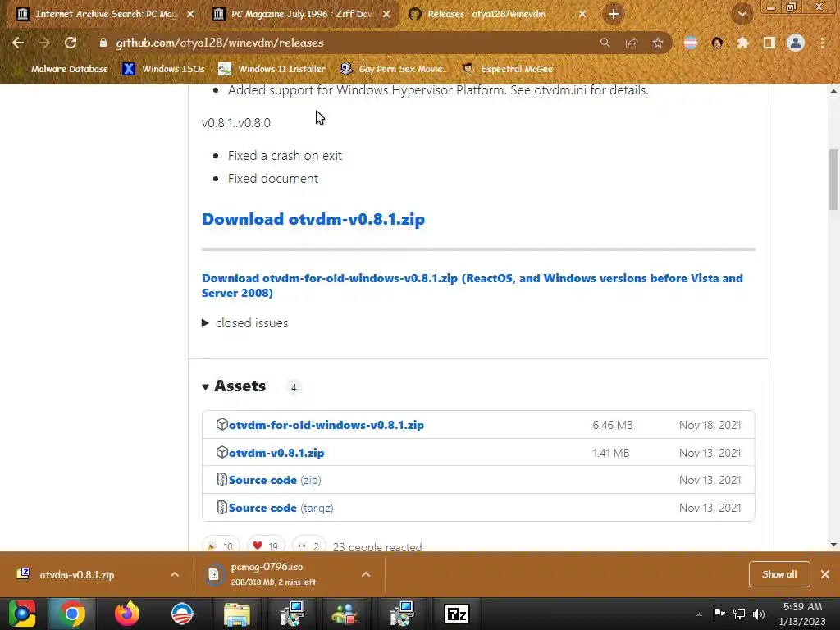Open the volume speaker tray icon
Viewport: 840px width, 630px height.
click(x=759, y=614)
